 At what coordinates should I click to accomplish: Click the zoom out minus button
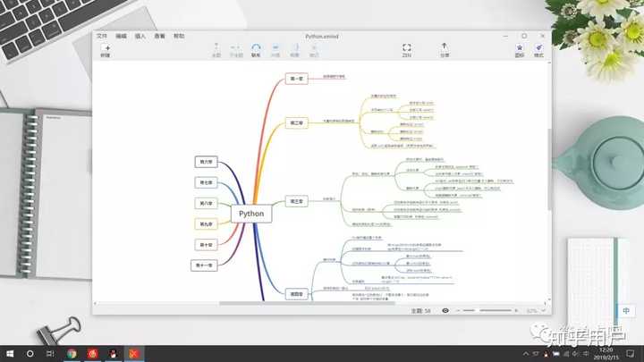click(x=458, y=311)
